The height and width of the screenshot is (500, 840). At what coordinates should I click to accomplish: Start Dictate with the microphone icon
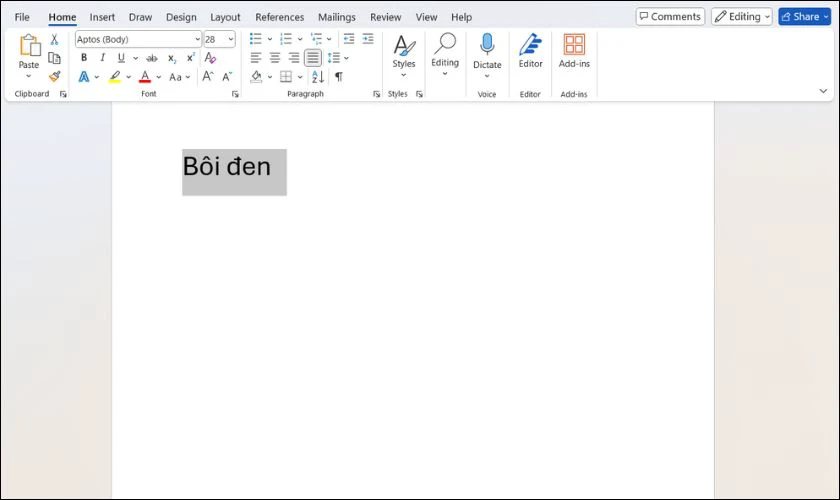coord(487,45)
